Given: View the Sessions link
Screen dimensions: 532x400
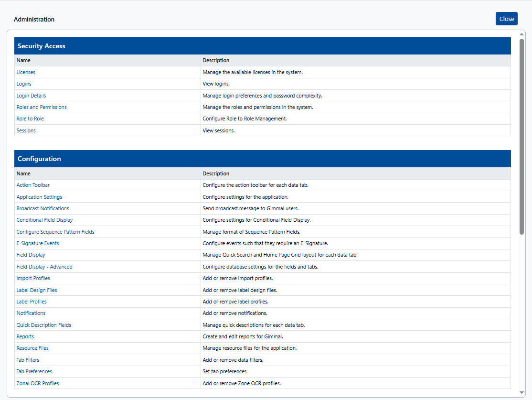Looking at the screenshot, I should tap(26, 130).
